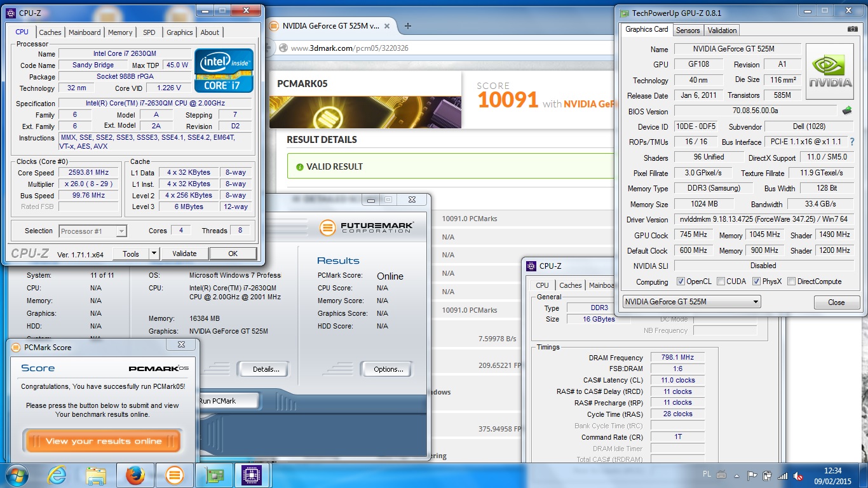
Task: Click GPU-Z title bar app icon
Action: 625,13
